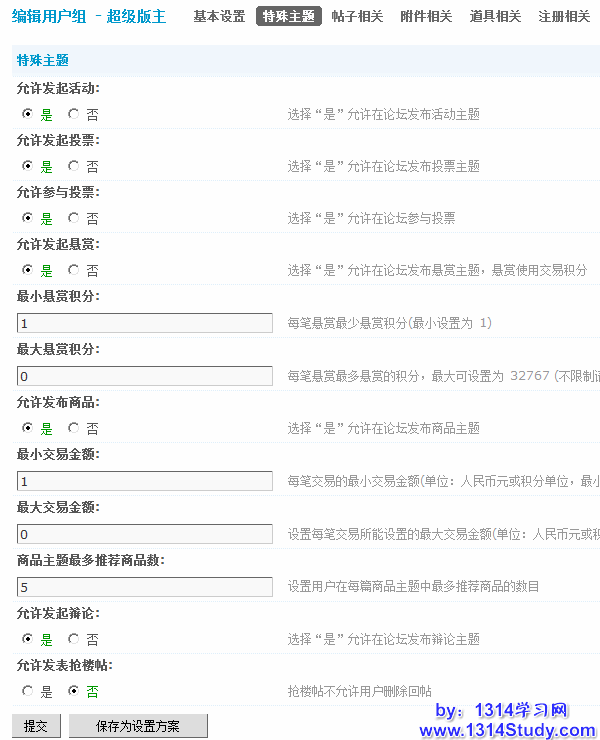This screenshot has height=740, width=600.
Task: Open the 注册相关 tab
Action: click(x=564, y=16)
